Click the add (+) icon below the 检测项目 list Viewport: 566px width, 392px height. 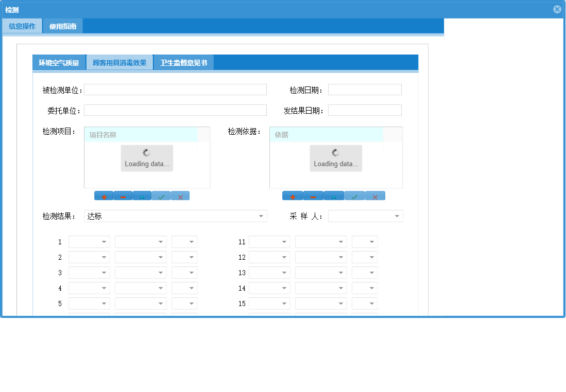(x=104, y=195)
